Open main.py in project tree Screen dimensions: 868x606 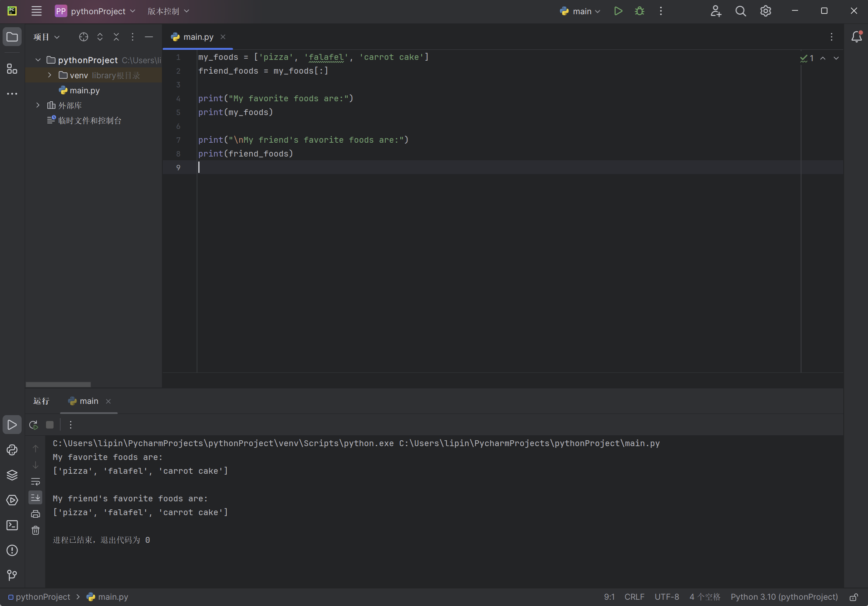84,90
